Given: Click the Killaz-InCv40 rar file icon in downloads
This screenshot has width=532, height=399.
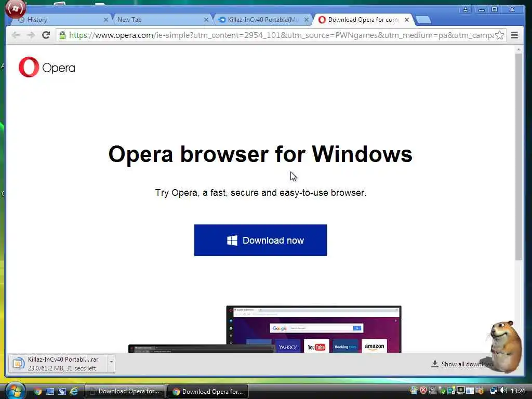Looking at the screenshot, I should (x=18, y=364).
